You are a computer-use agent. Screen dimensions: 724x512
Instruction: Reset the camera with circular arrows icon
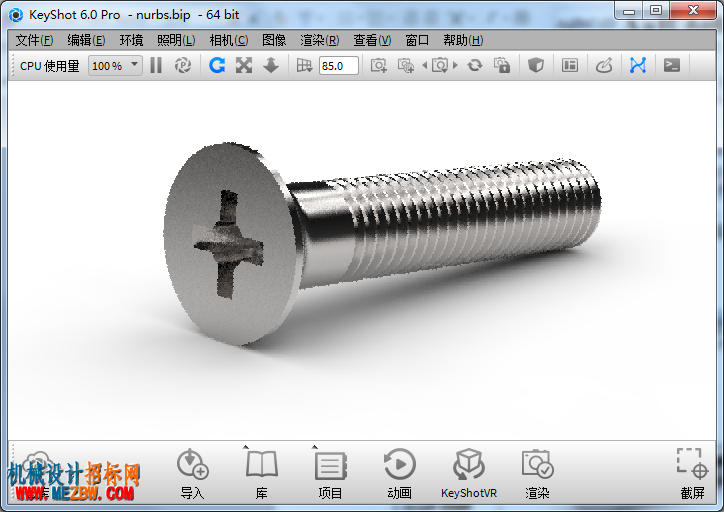[x=475, y=66]
